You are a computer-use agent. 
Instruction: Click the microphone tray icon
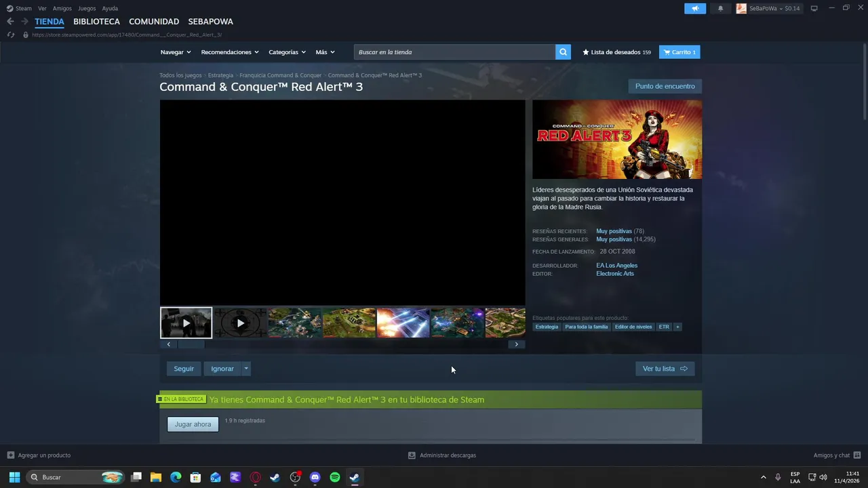(778, 477)
